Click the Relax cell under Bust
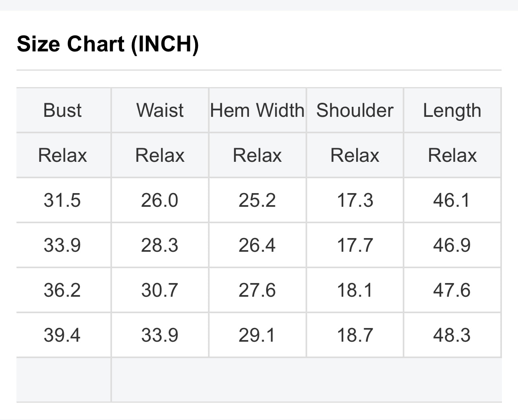Screen dimensions: 518x420 point(62,155)
